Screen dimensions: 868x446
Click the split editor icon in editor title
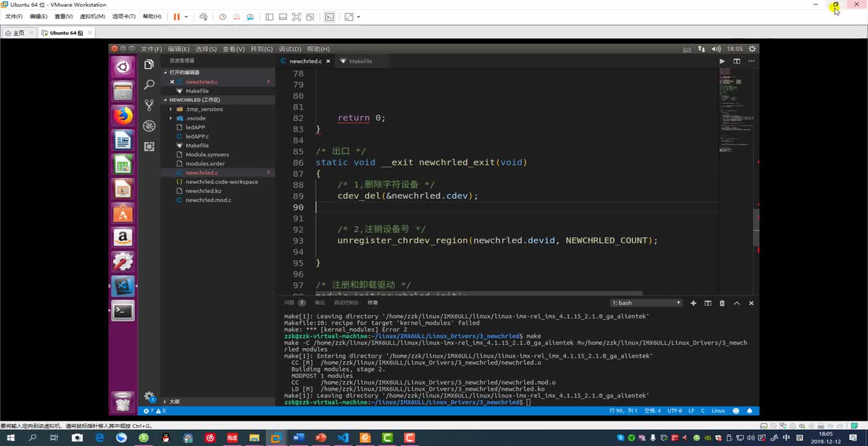[x=737, y=61]
